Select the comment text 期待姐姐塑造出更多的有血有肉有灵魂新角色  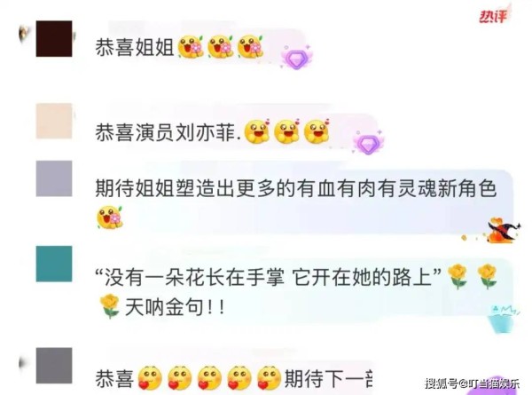coord(296,188)
